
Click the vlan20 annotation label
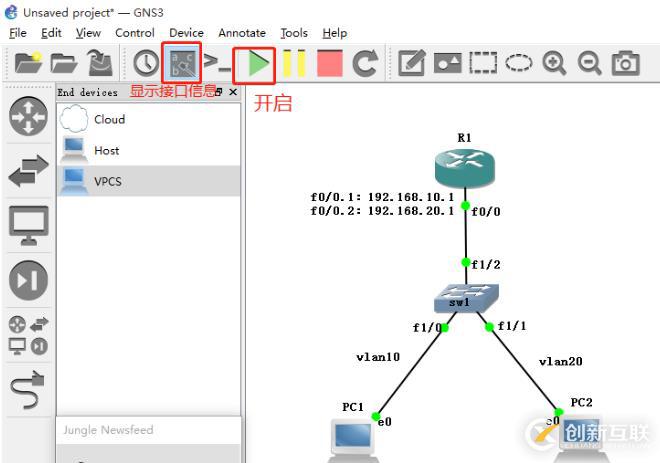[x=561, y=361]
